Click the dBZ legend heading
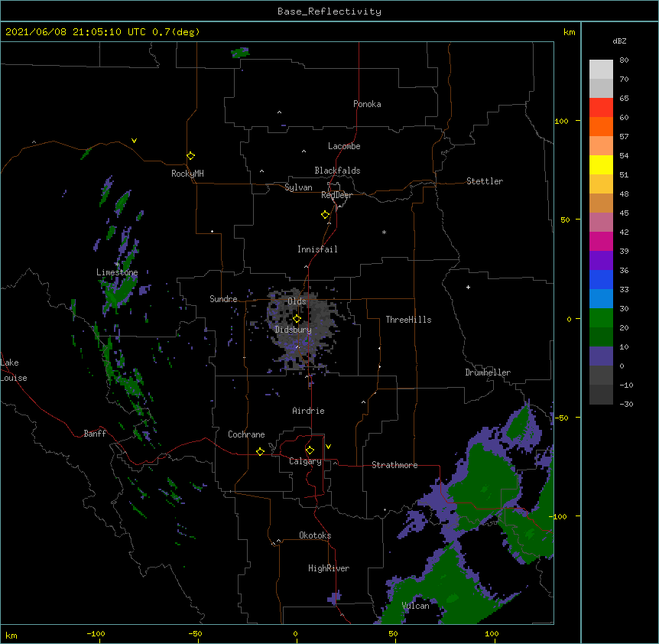Viewport: 659px width, 644px height. pos(619,41)
